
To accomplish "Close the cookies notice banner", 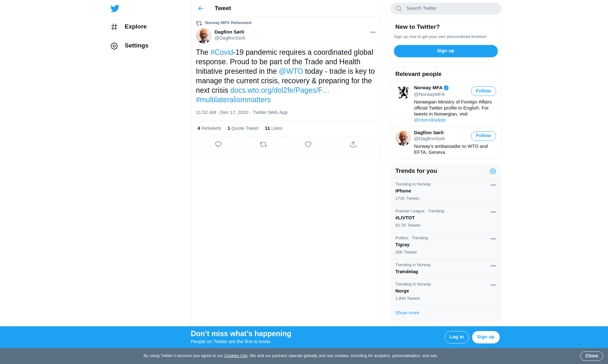I will click(x=591, y=356).
